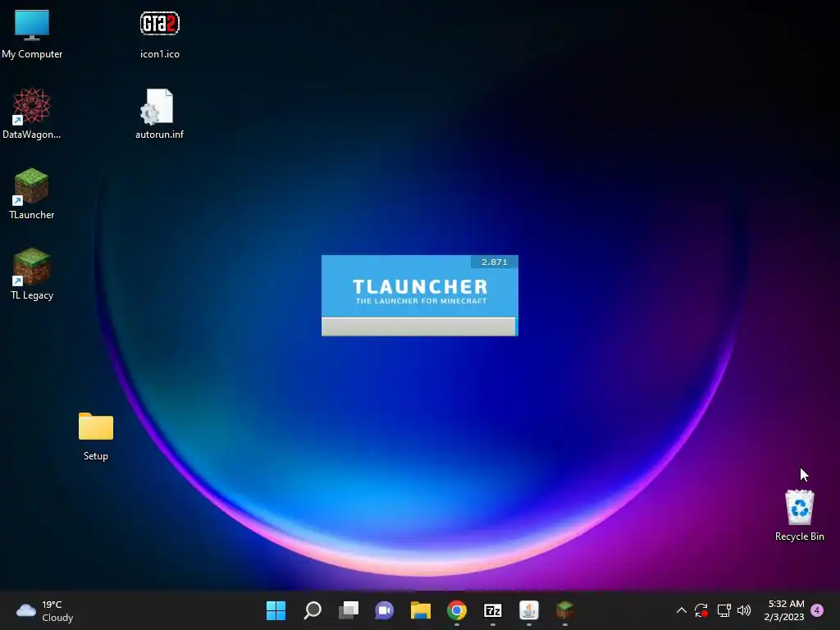Switch to Google Chrome on taskbar
Image resolution: width=840 pixels, height=630 pixels.
click(x=457, y=610)
